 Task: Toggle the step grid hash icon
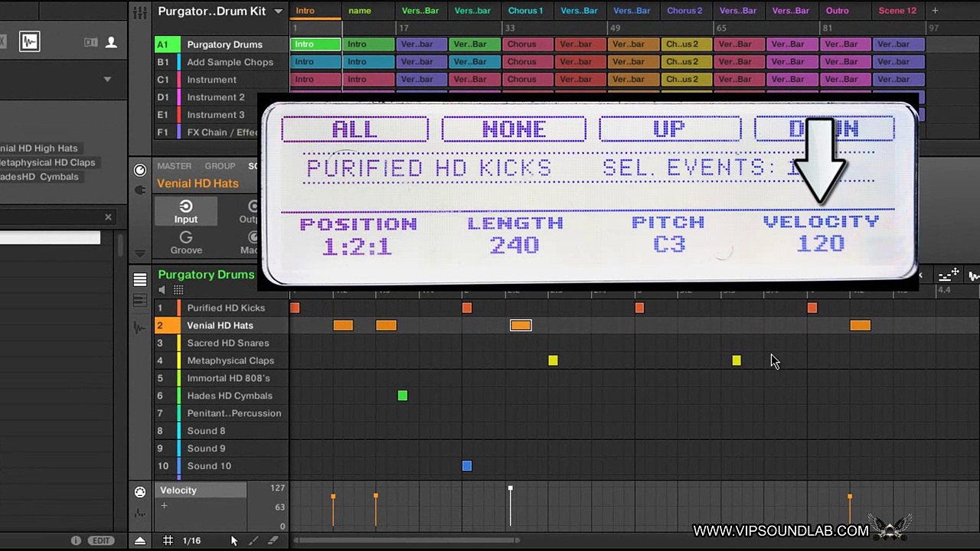(x=168, y=540)
